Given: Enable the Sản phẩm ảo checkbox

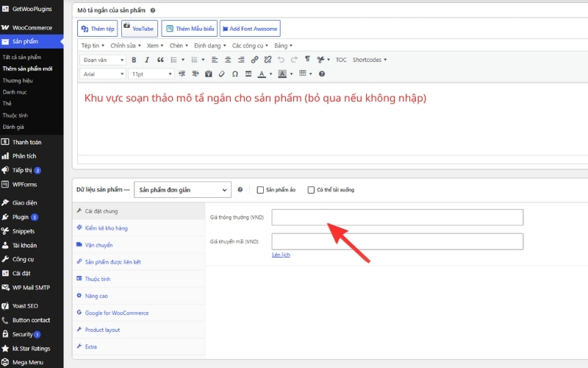Looking at the screenshot, I should tap(260, 190).
